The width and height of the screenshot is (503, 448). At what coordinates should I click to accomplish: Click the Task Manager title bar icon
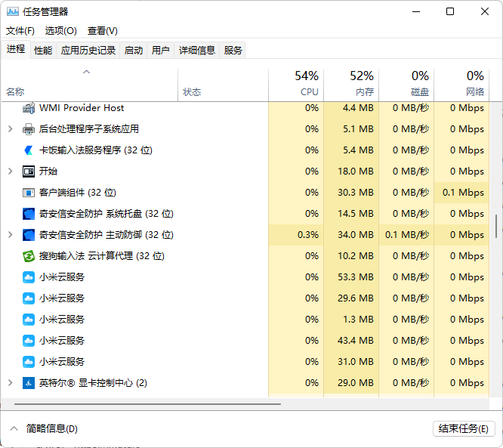(x=13, y=12)
